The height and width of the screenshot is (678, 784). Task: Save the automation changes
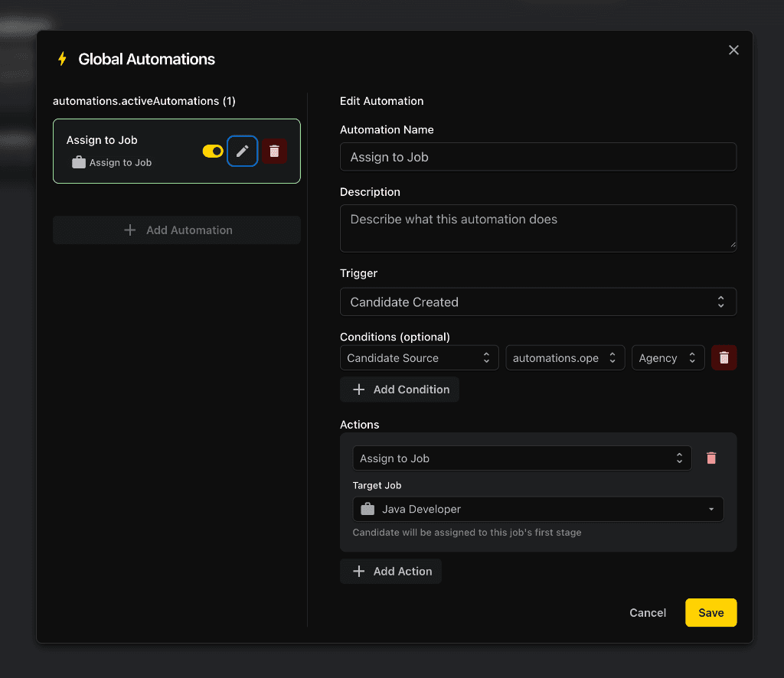click(710, 612)
